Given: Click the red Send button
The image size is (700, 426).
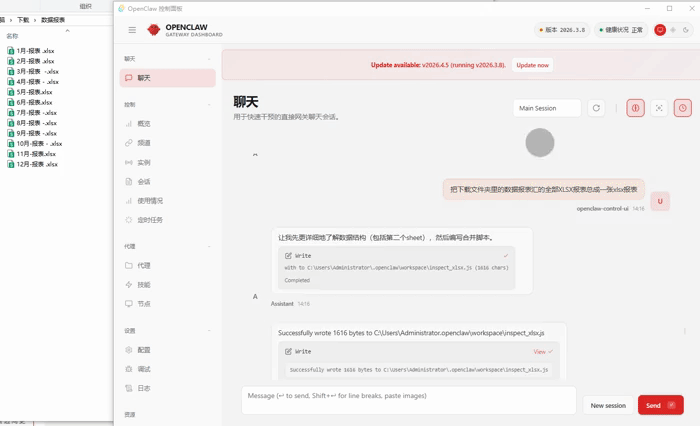Looking at the screenshot, I should pyautogui.click(x=661, y=405).
